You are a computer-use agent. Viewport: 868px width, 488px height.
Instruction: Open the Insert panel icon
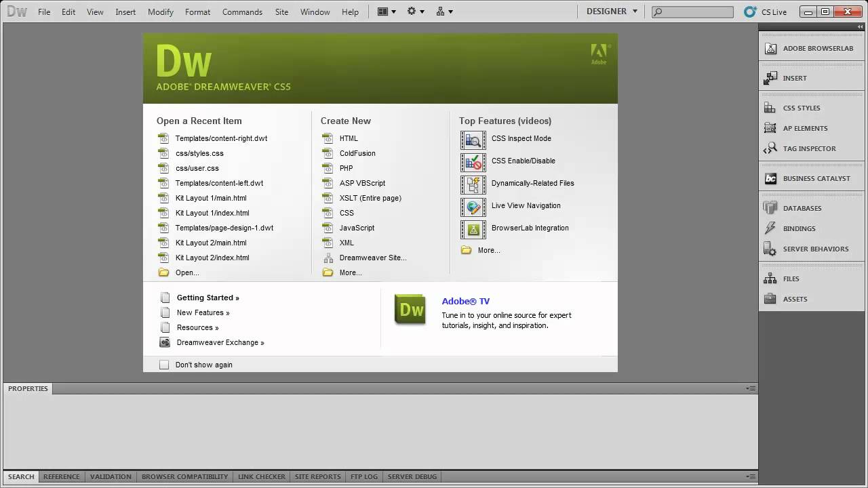click(770, 78)
